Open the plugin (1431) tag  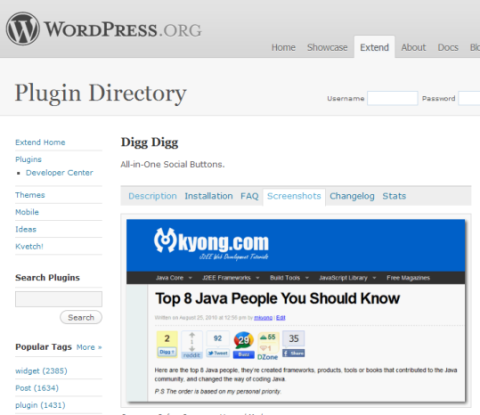(40, 405)
